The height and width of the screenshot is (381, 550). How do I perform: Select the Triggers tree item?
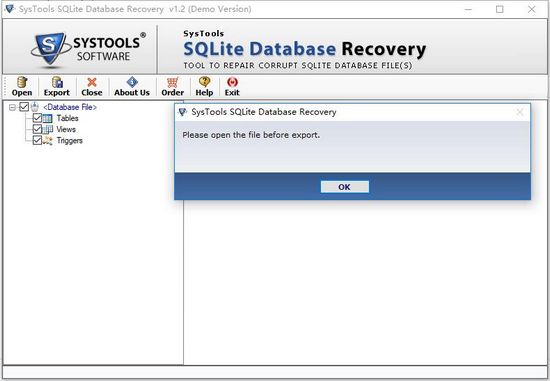click(x=69, y=141)
